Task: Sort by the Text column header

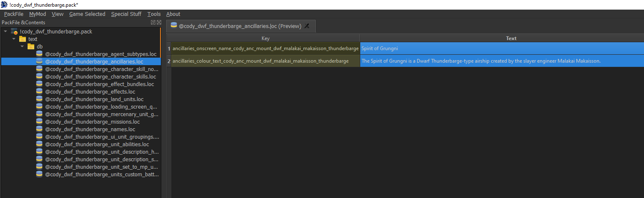Action: pyautogui.click(x=502, y=38)
